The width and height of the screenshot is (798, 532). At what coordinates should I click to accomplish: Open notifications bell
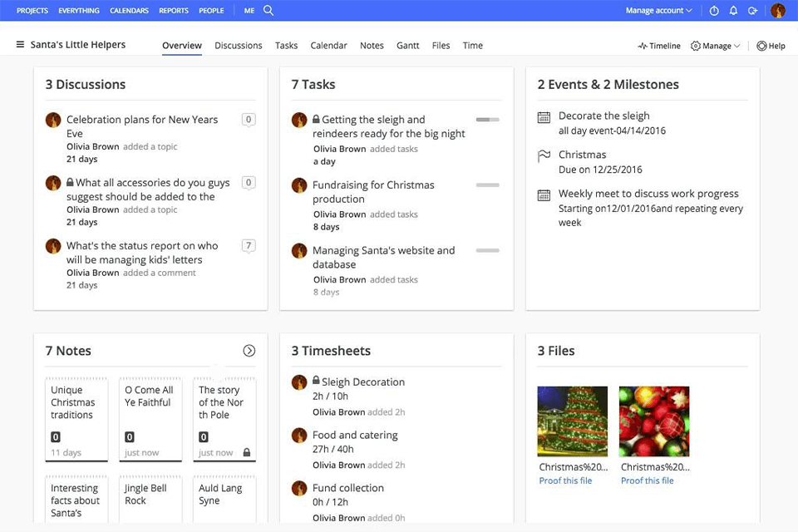[733, 11]
